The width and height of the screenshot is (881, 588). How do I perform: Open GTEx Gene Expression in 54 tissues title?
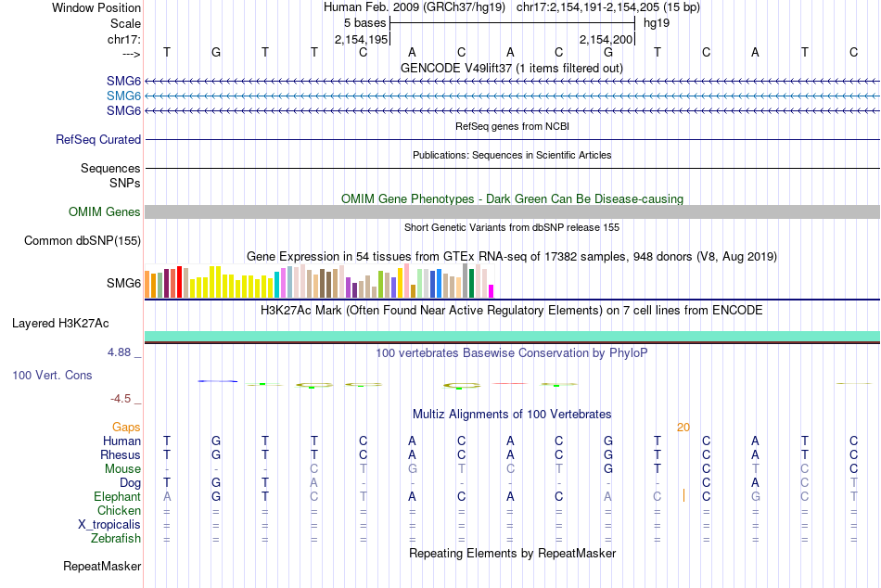[512, 256]
